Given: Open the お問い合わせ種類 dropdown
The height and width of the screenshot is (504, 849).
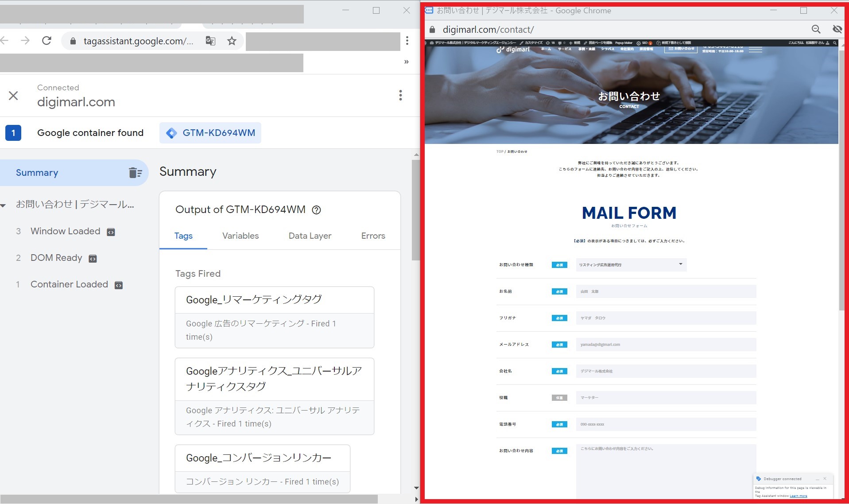Looking at the screenshot, I should tap(631, 264).
